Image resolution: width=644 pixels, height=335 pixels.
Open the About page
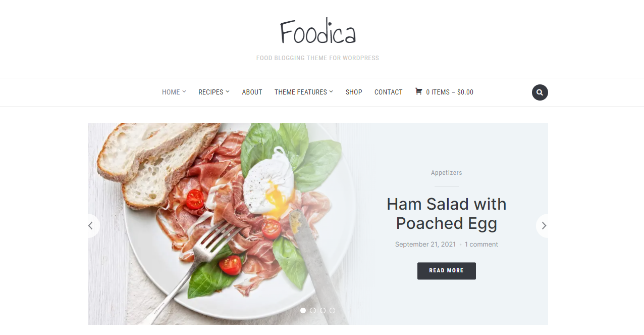(x=252, y=92)
